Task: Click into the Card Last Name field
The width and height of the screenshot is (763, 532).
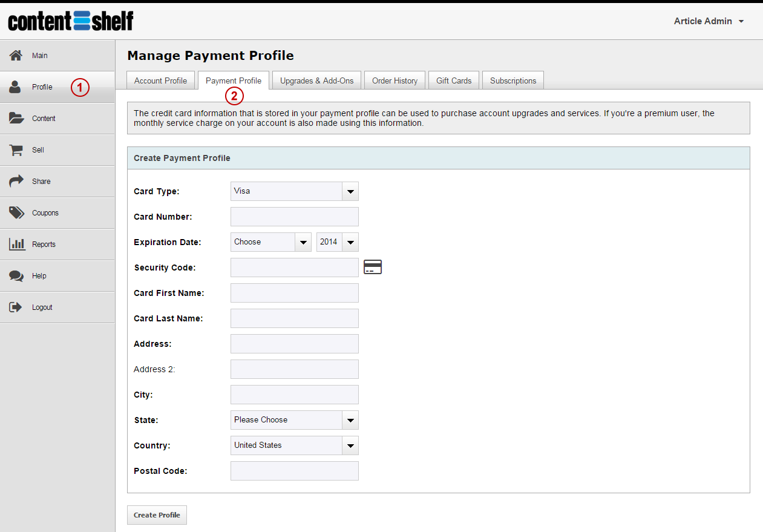Action: [x=295, y=318]
